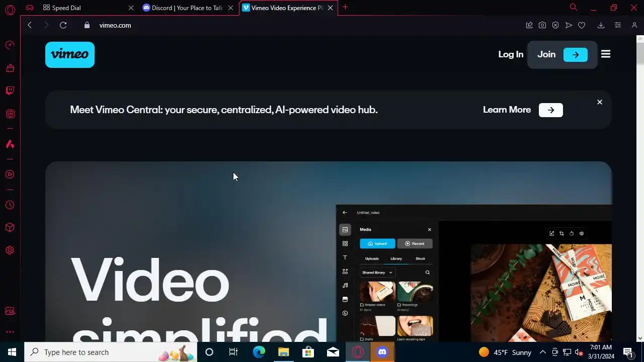Open the Easy Setup sliders icon
The width and height of the screenshot is (644, 362).
pos(618,25)
